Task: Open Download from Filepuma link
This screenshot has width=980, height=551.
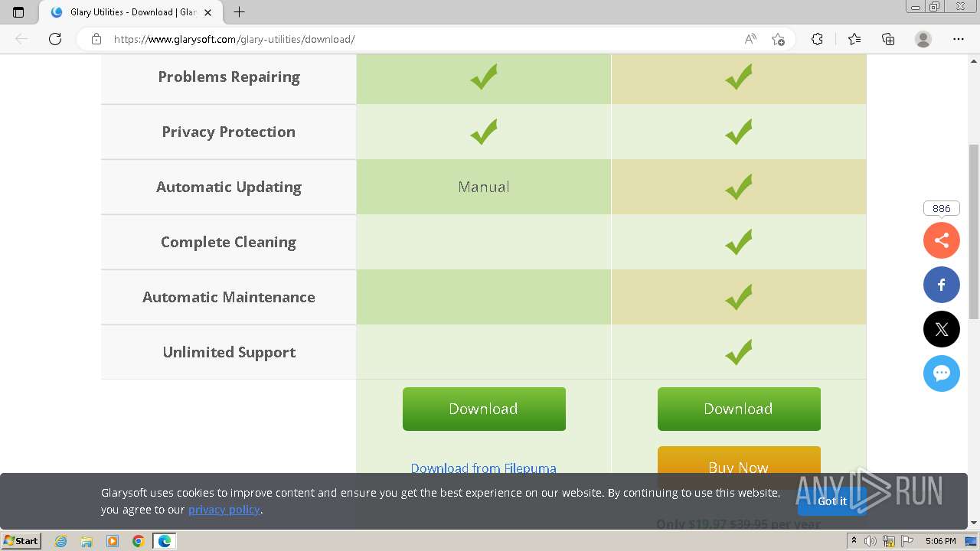Action: [484, 468]
